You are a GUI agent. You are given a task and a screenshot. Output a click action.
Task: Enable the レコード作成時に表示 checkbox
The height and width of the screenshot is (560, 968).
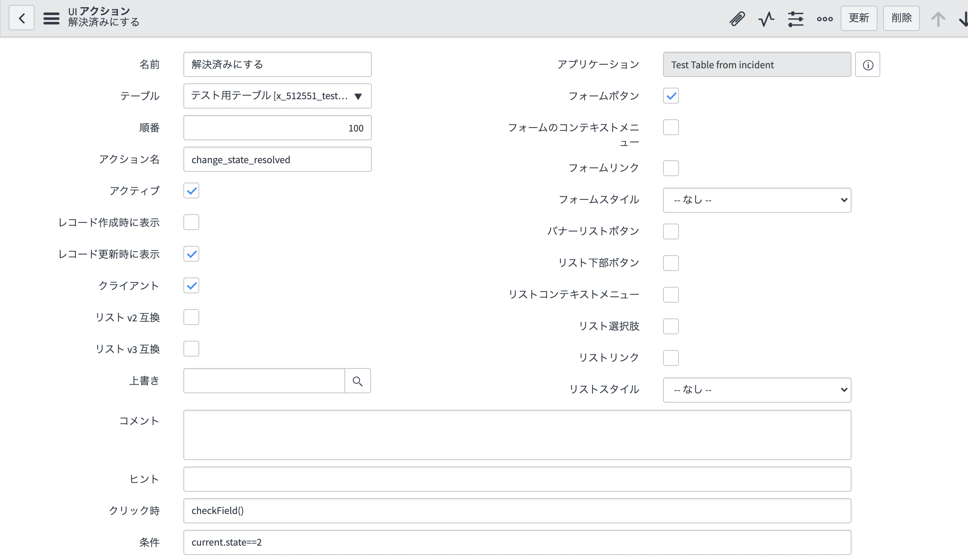pos(191,222)
